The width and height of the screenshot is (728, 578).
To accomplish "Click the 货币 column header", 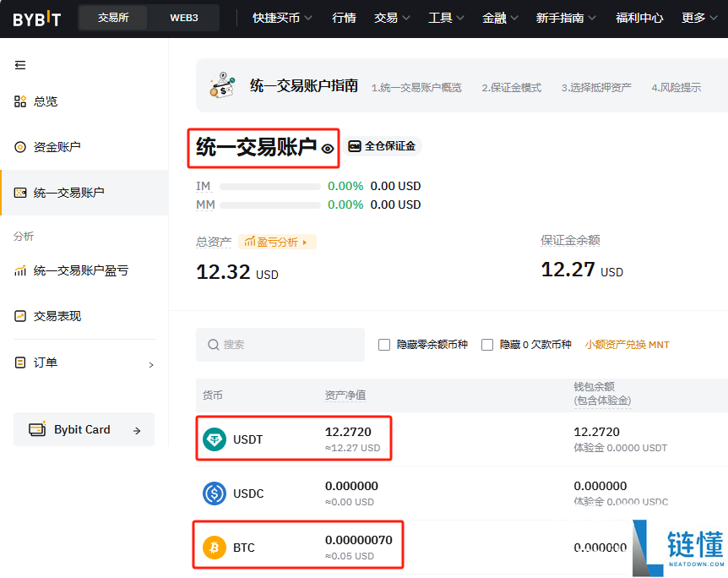I will (213, 395).
